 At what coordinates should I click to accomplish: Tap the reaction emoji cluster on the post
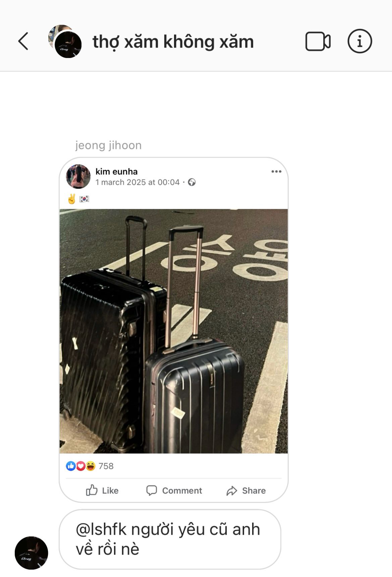pos(81,466)
